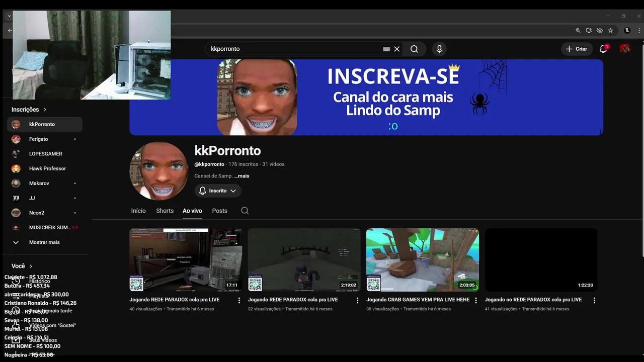Open the Você section chevron
644x362 pixels.
point(31,266)
